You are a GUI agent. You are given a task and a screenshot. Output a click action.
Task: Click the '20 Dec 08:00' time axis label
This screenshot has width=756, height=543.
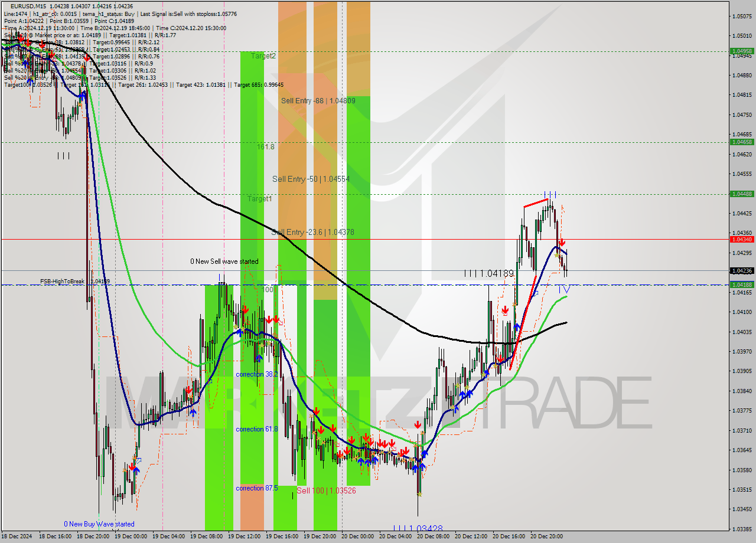point(433,537)
